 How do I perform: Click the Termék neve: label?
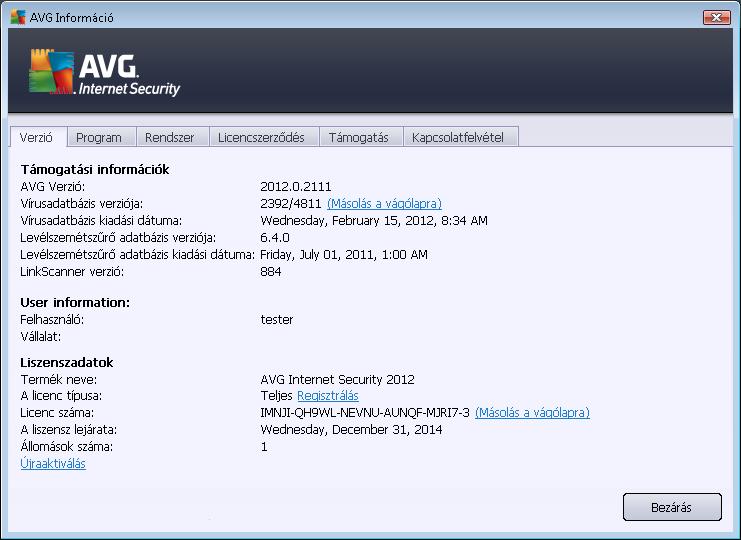tap(59, 379)
